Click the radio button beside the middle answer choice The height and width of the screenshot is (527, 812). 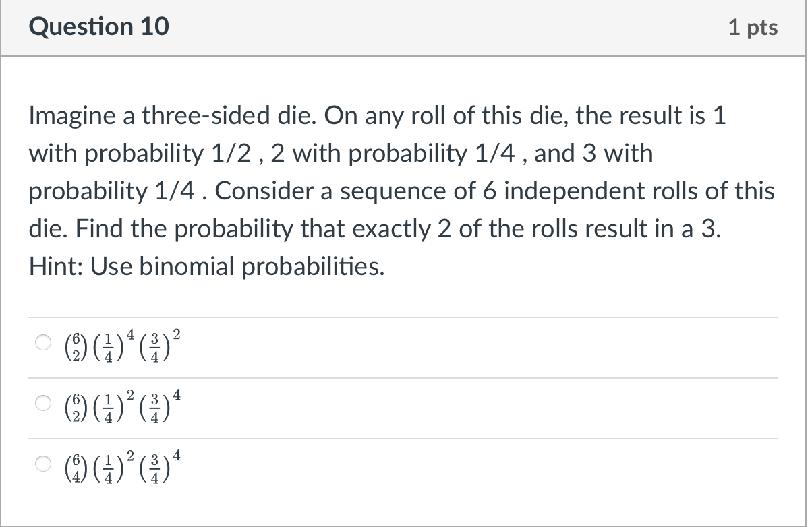[x=42, y=403]
